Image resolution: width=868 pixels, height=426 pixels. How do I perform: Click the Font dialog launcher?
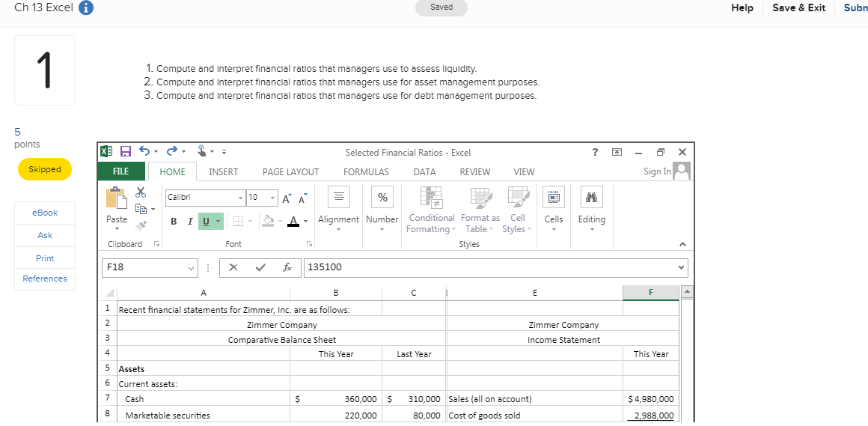(x=310, y=244)
